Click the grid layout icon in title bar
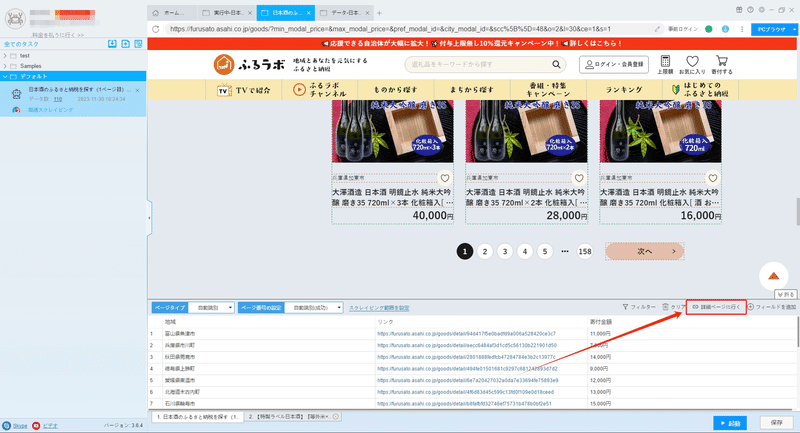The image size is (800, 433). 739,10
